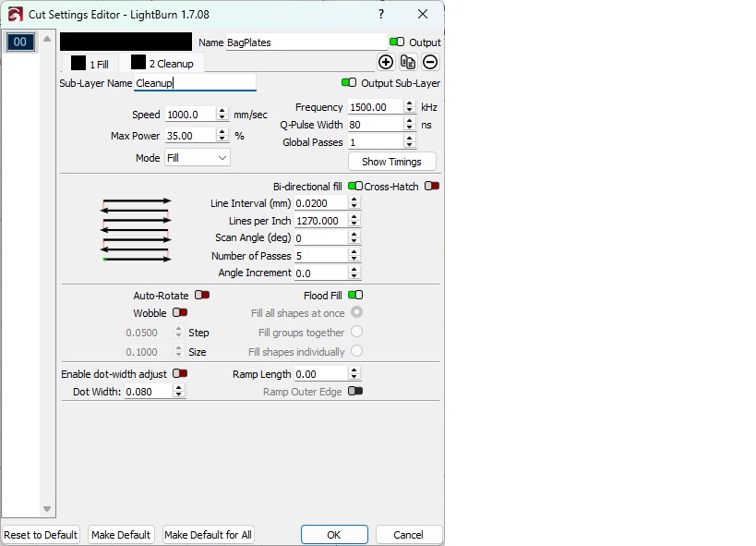Adjust Angle Increment stepper
Screen dimensions: 756x546
(354, 273)
